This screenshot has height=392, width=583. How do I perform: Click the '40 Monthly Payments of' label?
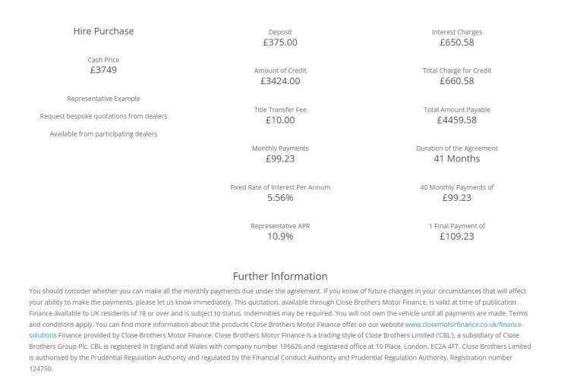pyautogui.click(x=456, y=187)
